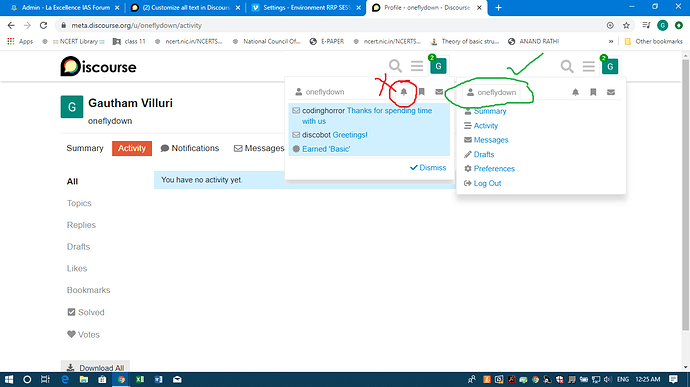This screenshot has height=387, width=690.
Task: Select the Replies activity filter
Action: click(x=81, y=225)
